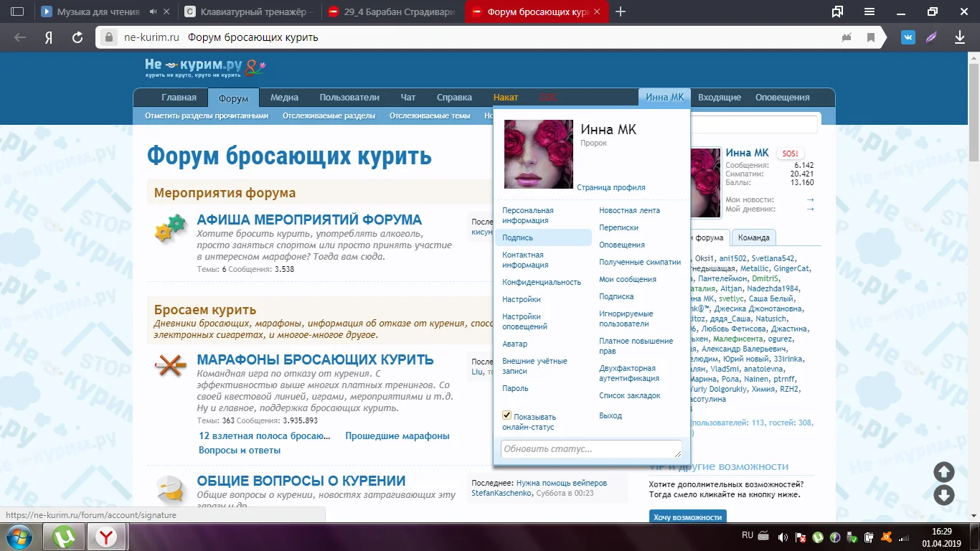Select Подпись in the account menu

point(543,237)
